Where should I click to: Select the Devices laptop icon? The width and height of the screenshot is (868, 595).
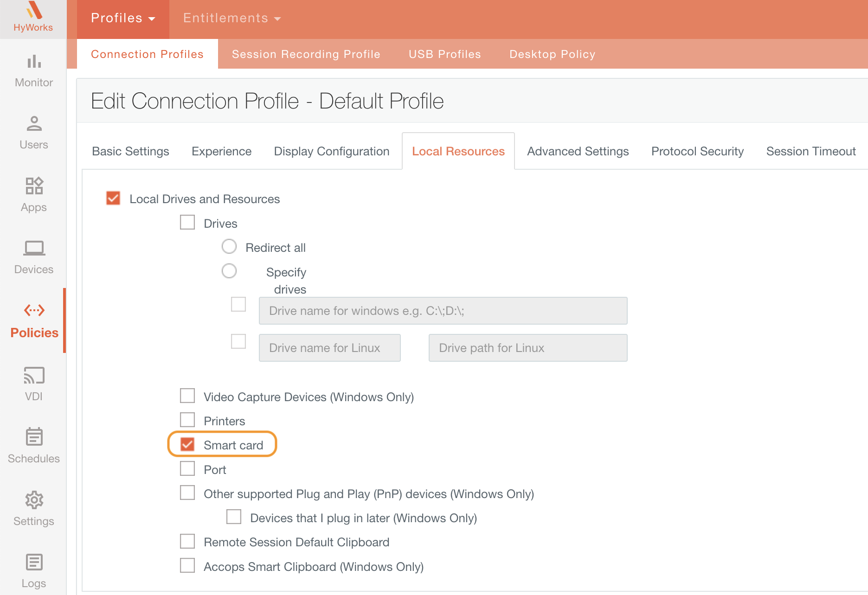34,248
